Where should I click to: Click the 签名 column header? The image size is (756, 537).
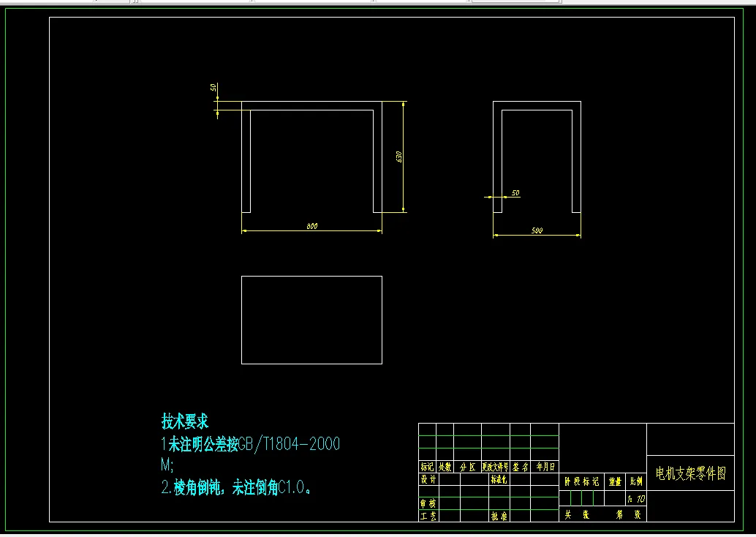point(521,467)
